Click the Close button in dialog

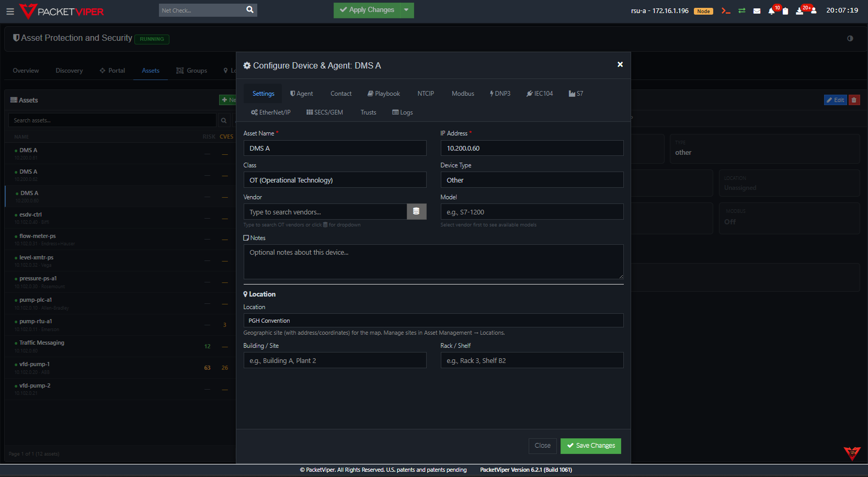(542, 446)
